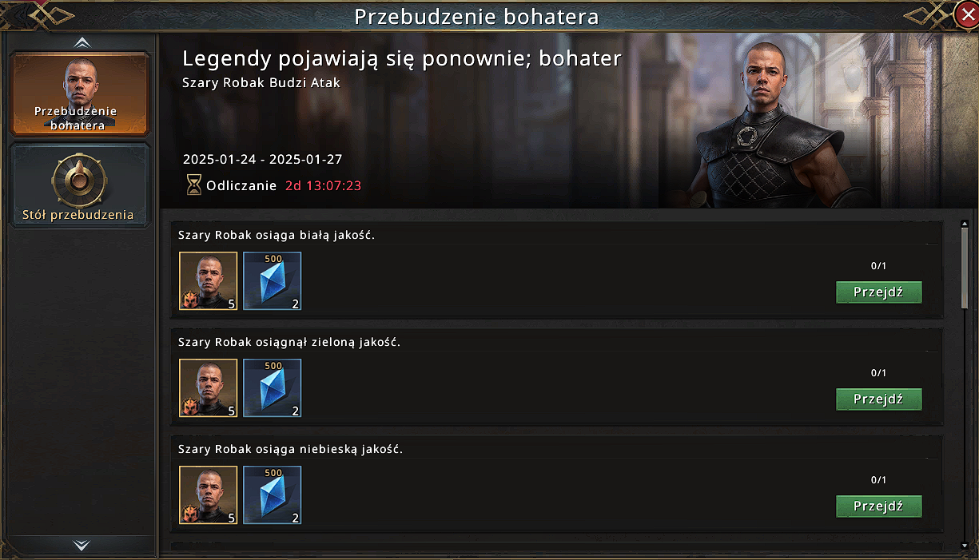Screen dimensions: 979x560
Task: Click the blue crystal reward in the zieloną jakość row
Action: click(x=273, y=388)
